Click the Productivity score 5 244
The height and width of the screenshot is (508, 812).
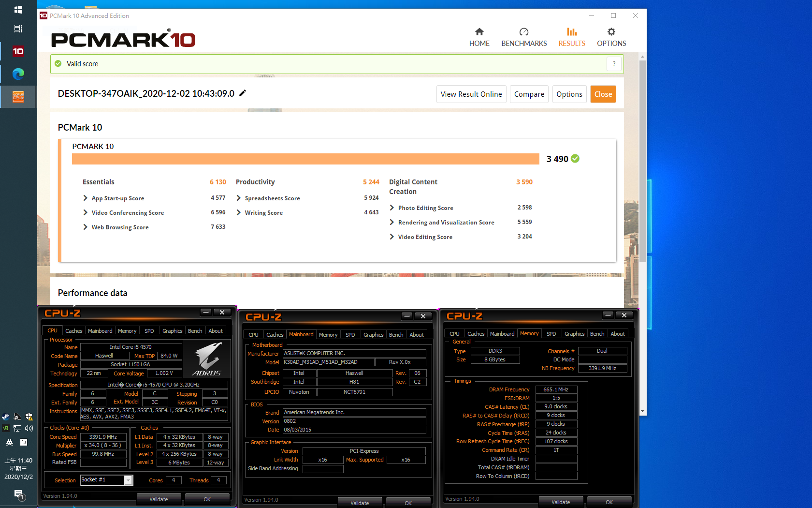tap(371, 182)
